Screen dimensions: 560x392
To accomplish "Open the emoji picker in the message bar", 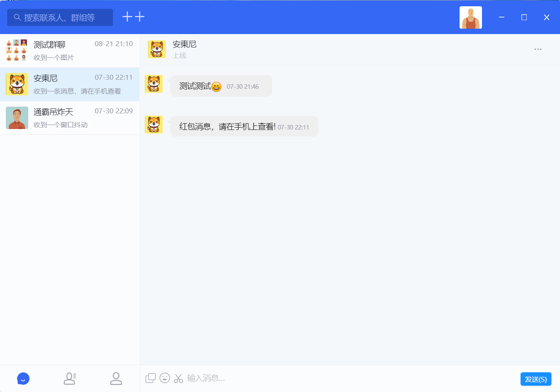I will (x=165, y=378).
